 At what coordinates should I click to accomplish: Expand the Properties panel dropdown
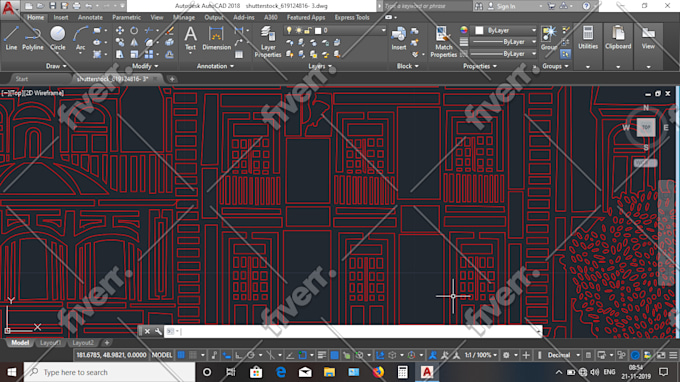480,66
